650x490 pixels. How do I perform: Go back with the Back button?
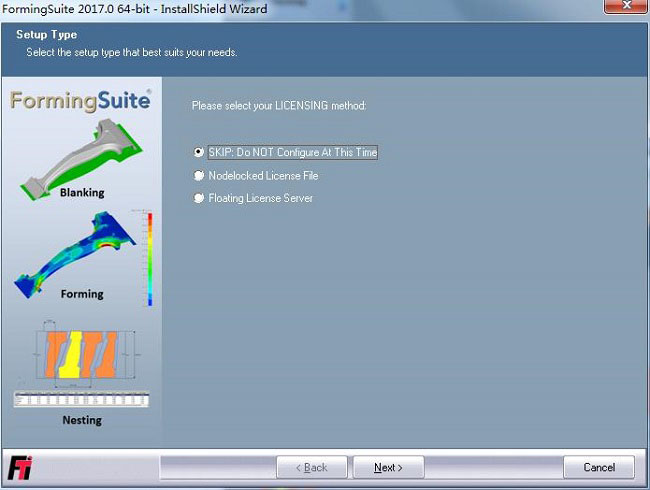click(312, 467)
